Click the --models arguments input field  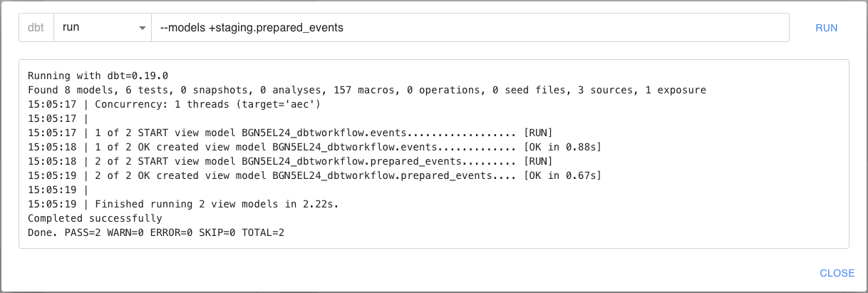(469, 28)
